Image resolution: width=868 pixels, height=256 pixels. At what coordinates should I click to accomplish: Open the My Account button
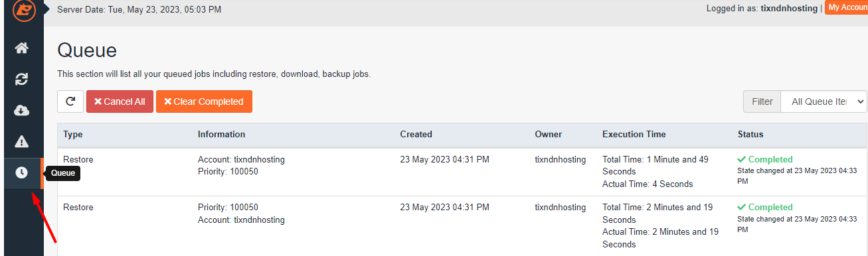[847, 7]
